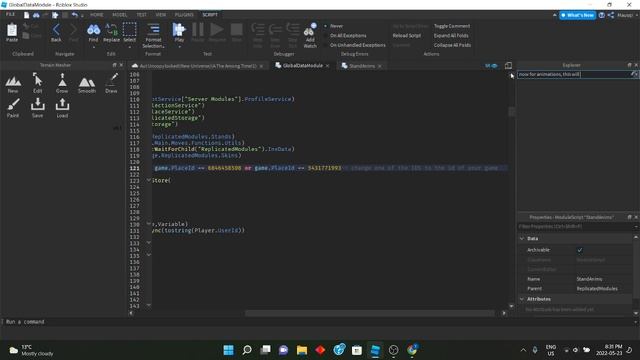
Task: Switch to the TEST ribbon tab
Action: 142,15
